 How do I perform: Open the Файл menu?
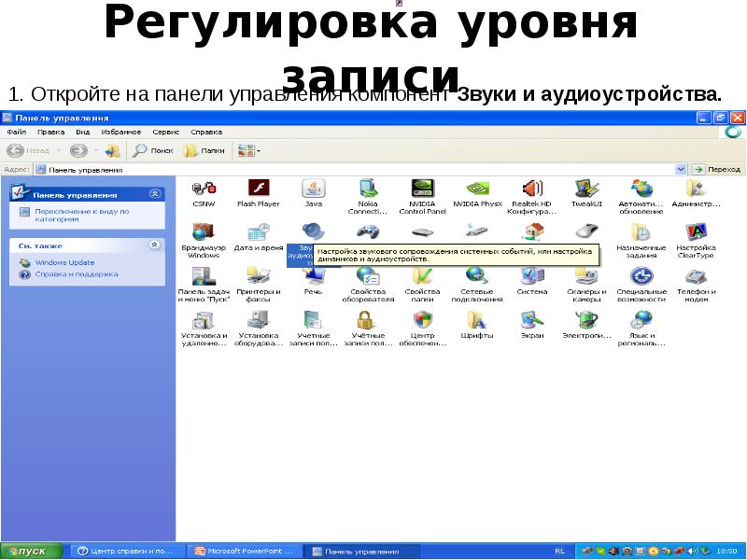coord(17,132)
